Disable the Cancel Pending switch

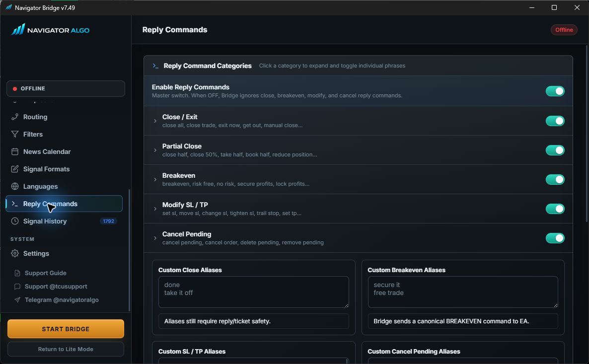(x=555, y=238)
